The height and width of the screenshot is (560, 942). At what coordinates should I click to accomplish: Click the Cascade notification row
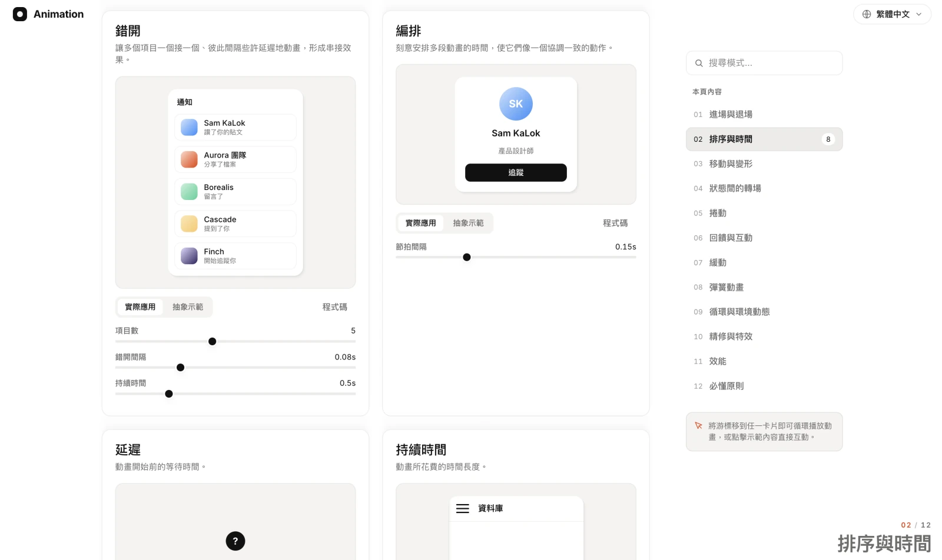[x=235, y=224]
